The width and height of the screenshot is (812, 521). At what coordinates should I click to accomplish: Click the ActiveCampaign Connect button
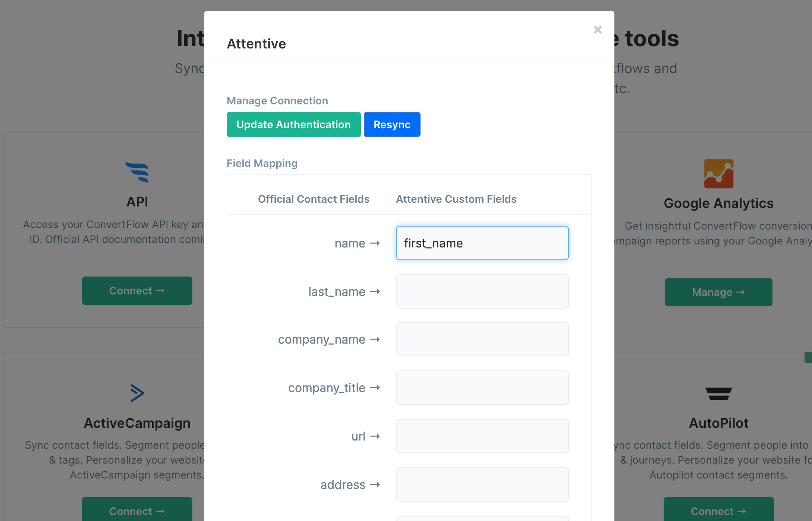point(137,509)
